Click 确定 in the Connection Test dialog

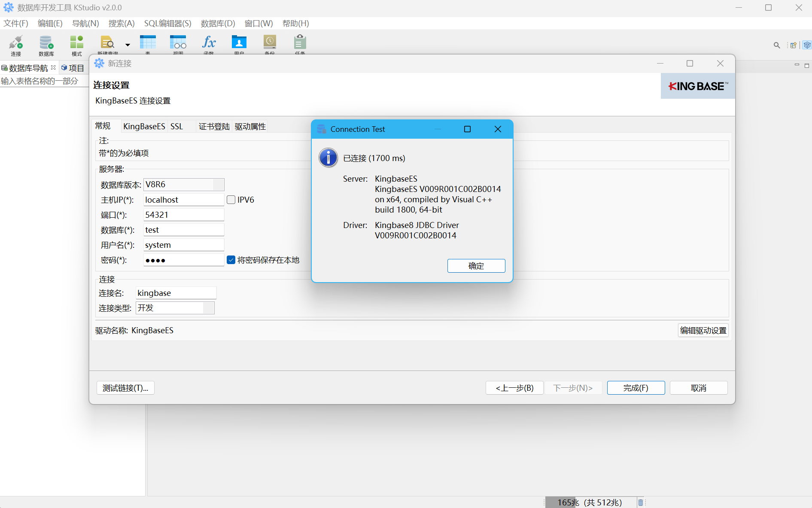476,266
